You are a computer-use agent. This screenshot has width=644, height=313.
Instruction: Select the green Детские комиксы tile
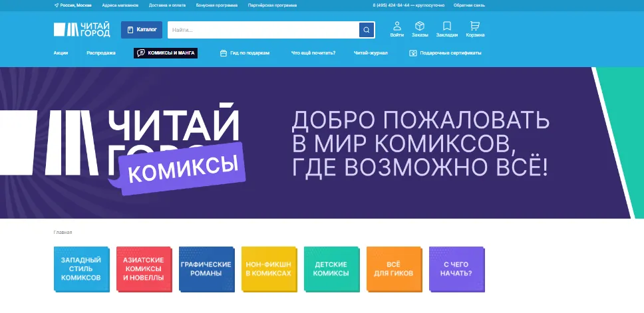pos(331,269)
